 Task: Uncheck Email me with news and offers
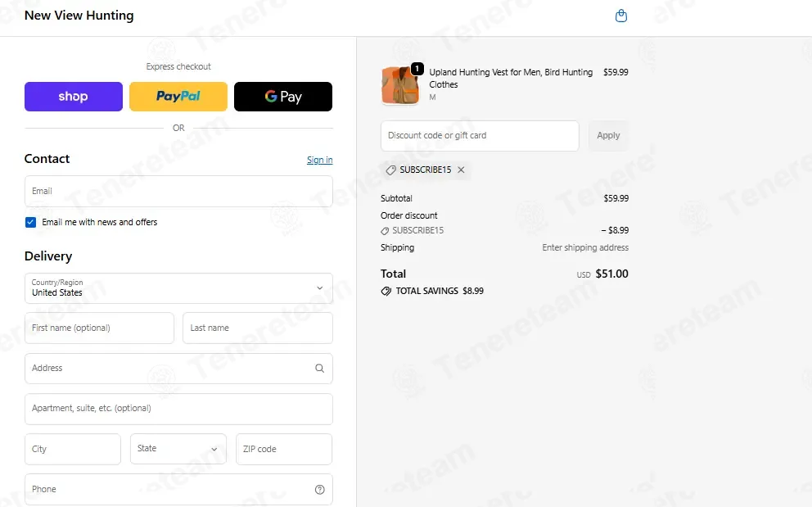tap(30, 223)
